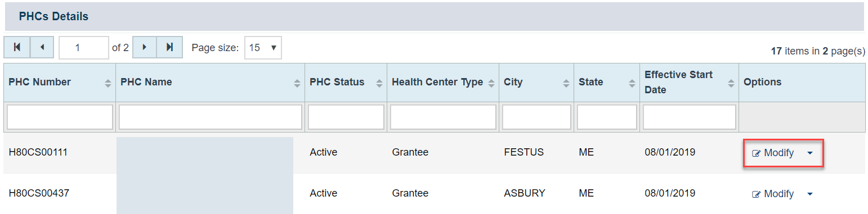This screenshot has height=214, width=868.
Task: Click Modify link for H80CS00437
Action: (773, 194)
